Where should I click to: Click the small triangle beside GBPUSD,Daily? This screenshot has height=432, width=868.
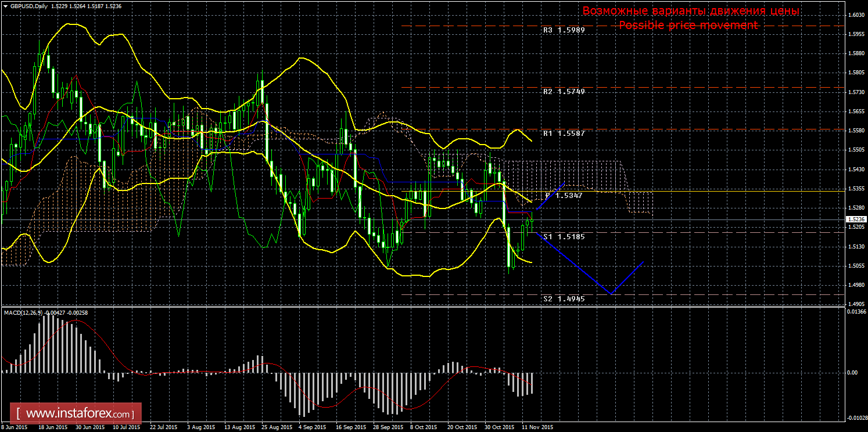click(x=5, y=6)
